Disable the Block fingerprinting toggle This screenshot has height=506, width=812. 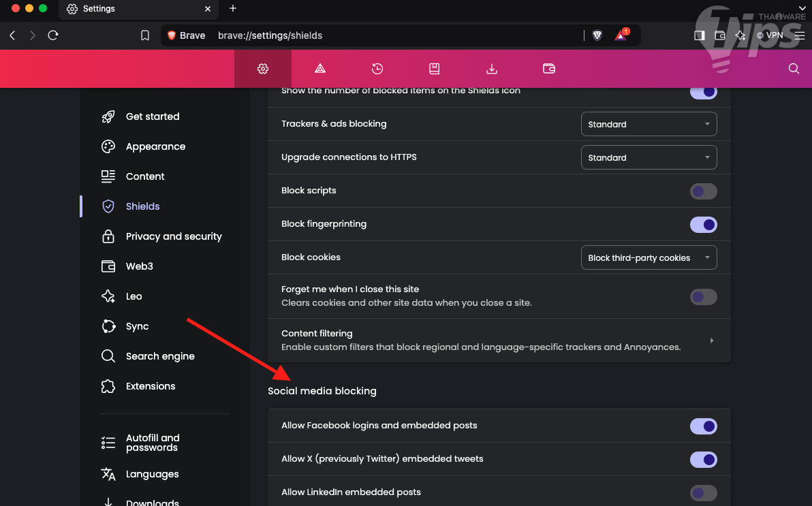[703, 224]
